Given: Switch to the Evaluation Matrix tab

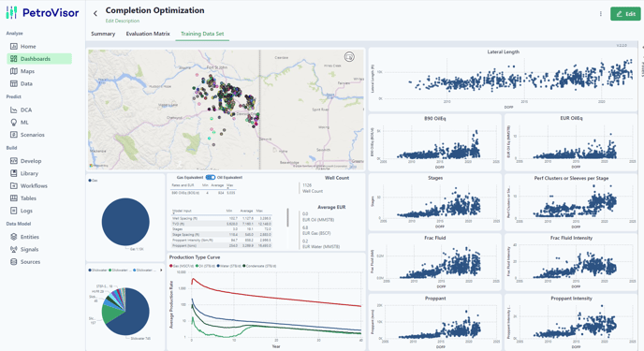Looking at the screenshot, I should [x=148, y=34].
